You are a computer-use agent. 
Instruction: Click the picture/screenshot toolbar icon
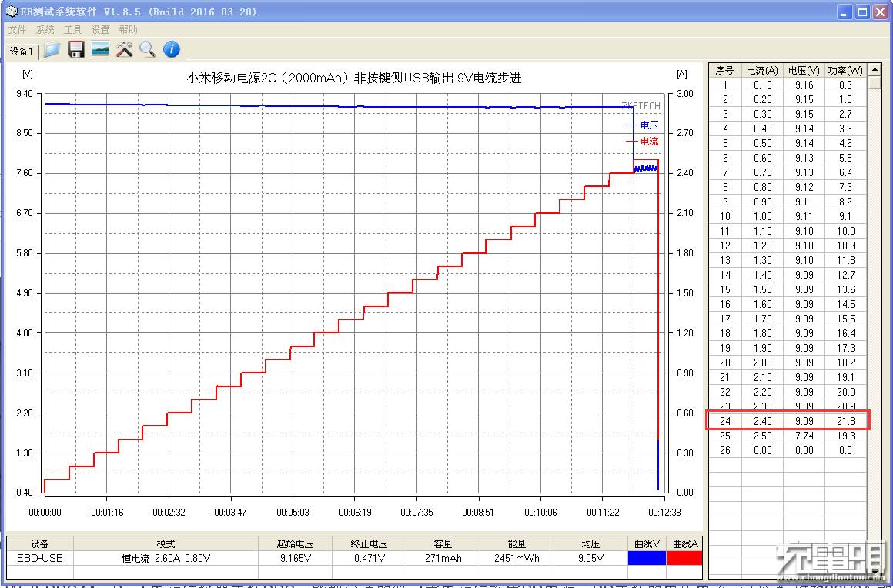coord(99,50)
